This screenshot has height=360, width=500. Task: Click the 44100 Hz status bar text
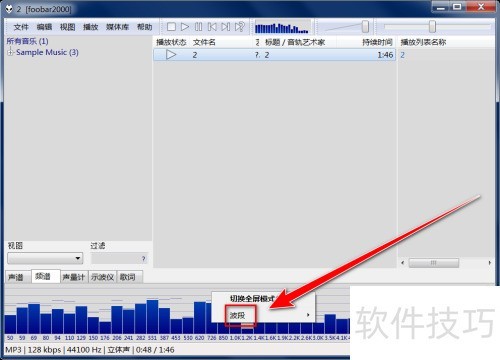point(84,350)
